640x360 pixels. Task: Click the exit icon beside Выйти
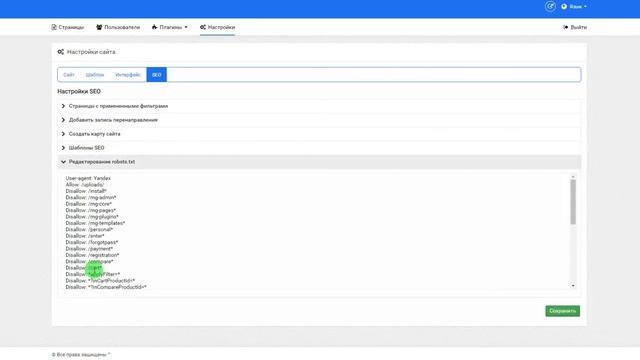566,27
